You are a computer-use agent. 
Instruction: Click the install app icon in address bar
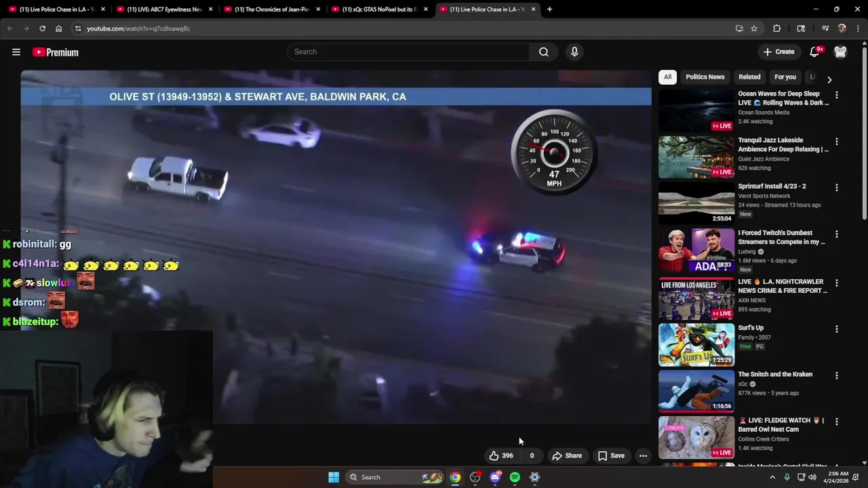[x=739, y=28]
